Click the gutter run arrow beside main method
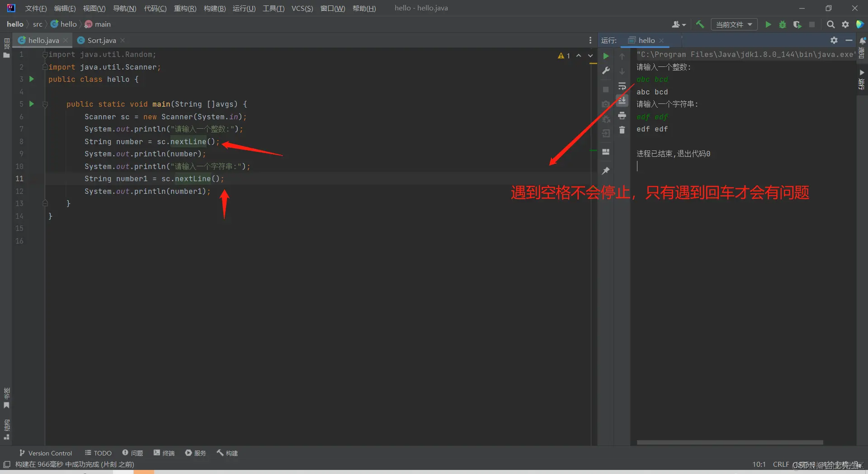The height and width of the screenshot is (474, 868). [32, 104]
